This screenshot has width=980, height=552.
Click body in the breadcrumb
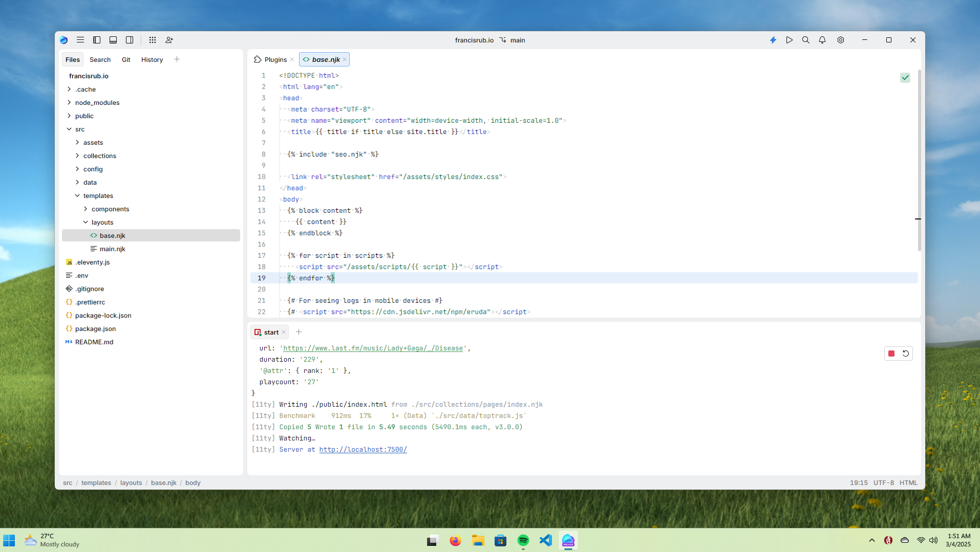[193, 482]
